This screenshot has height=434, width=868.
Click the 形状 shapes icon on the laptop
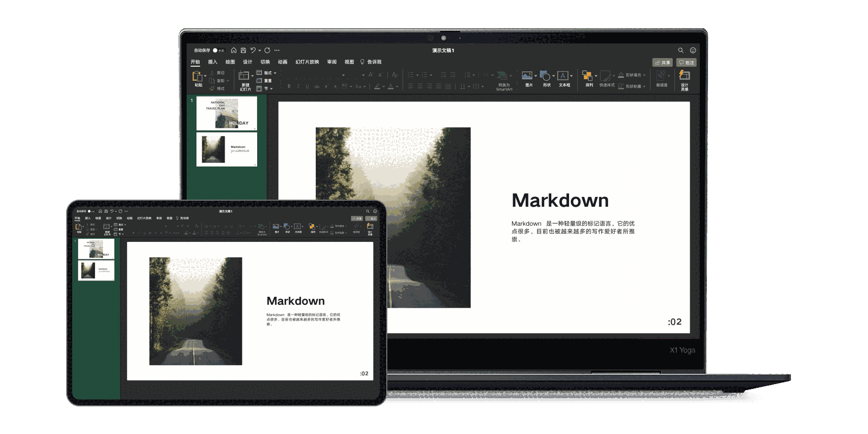[546, 76]
